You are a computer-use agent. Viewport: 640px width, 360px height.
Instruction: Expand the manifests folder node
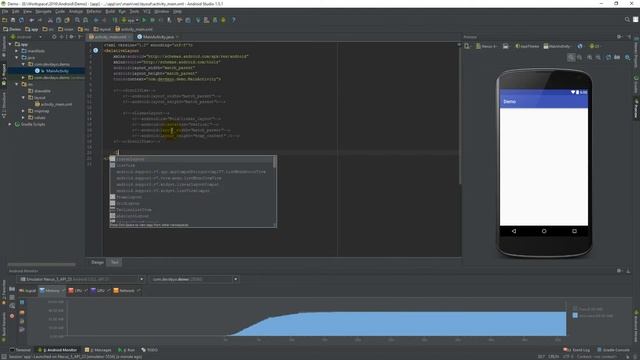click(17, 51)
